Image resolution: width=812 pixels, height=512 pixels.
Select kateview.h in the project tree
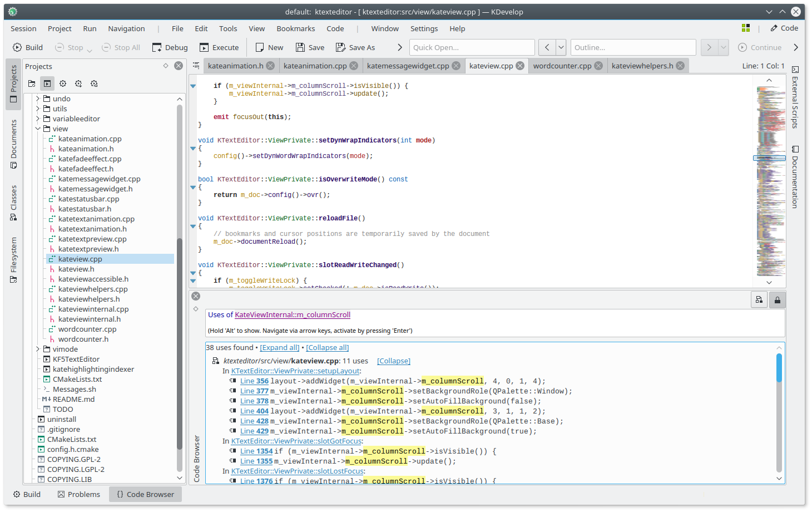(76, 269)
